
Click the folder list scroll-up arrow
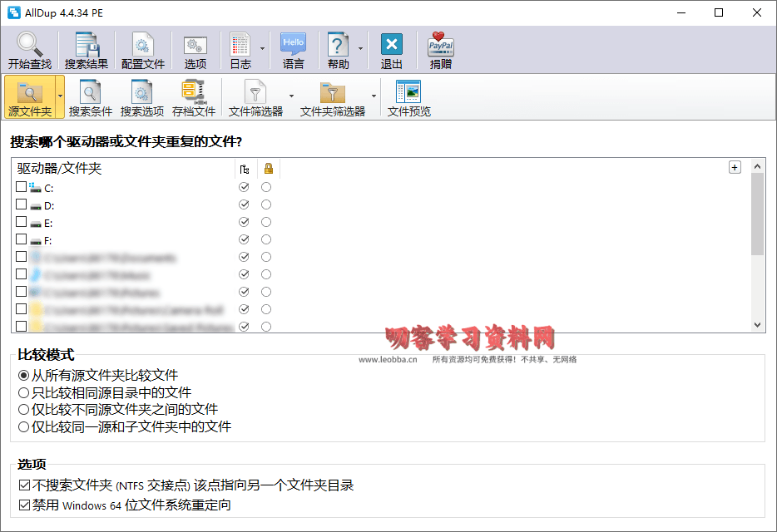click(757, 166)
